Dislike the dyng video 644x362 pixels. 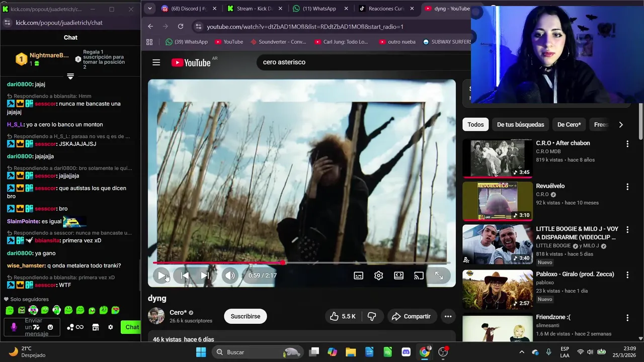372,316
